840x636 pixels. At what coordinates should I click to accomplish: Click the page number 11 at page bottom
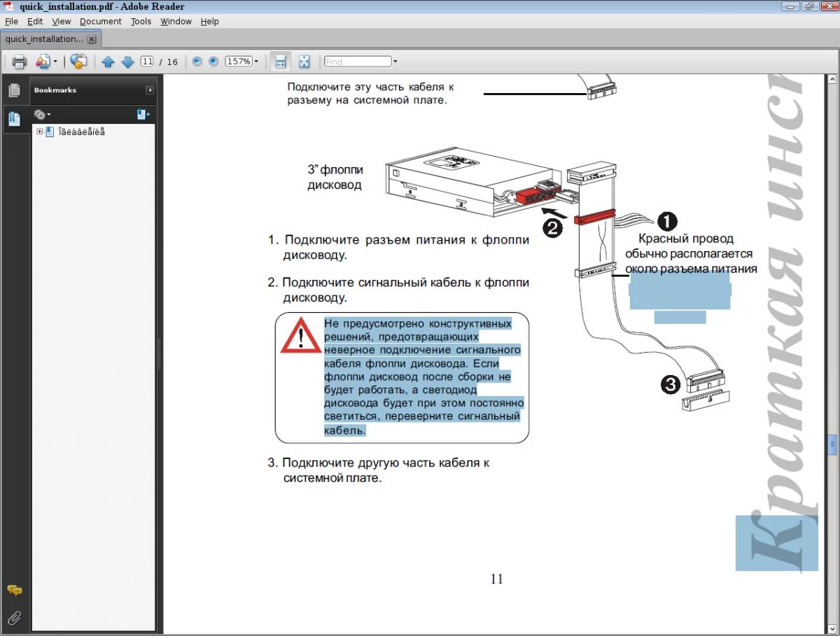pos(497,579)
